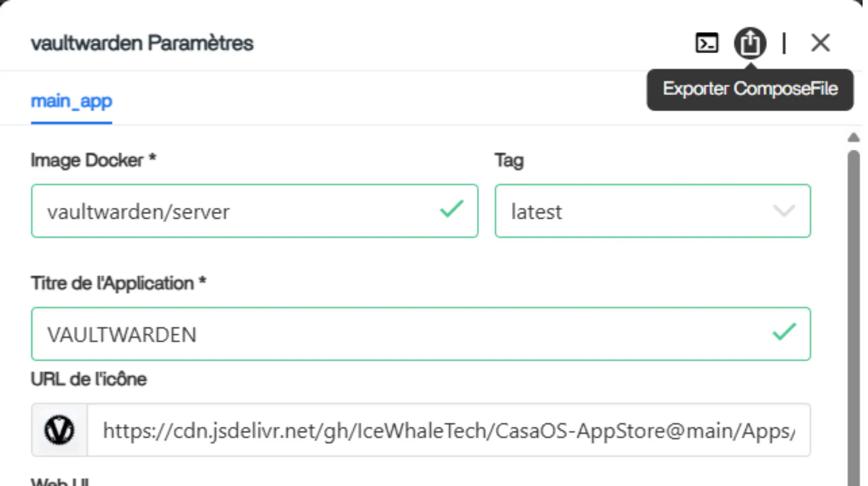The height and width of the screenshot is (486, 868).
Task: Click green checkmark in application title field
Action: point(783,332)
